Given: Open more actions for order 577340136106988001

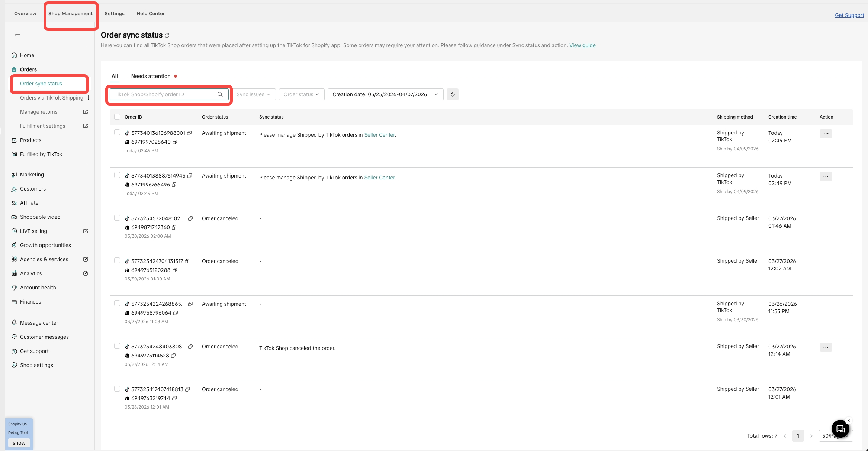Looking at the screenshot, I should (x=826, y=134).
